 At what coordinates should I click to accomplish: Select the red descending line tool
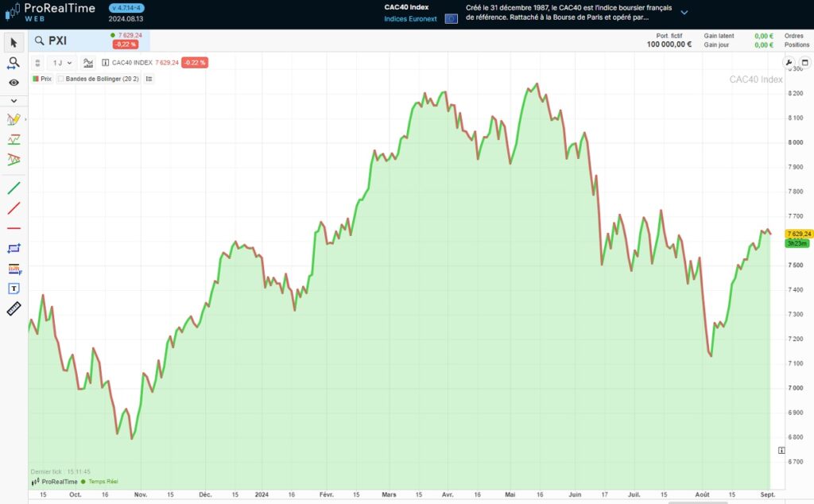point(12,207)
